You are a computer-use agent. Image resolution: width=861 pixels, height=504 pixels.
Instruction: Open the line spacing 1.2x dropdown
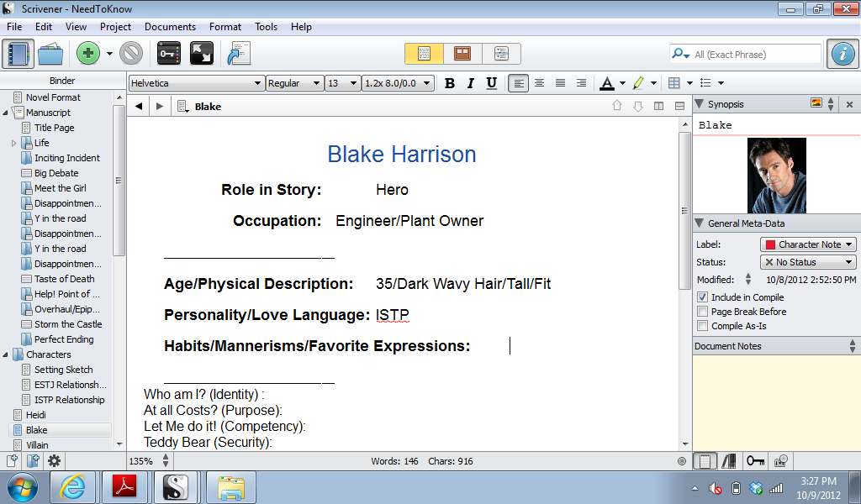click(398, 83)
